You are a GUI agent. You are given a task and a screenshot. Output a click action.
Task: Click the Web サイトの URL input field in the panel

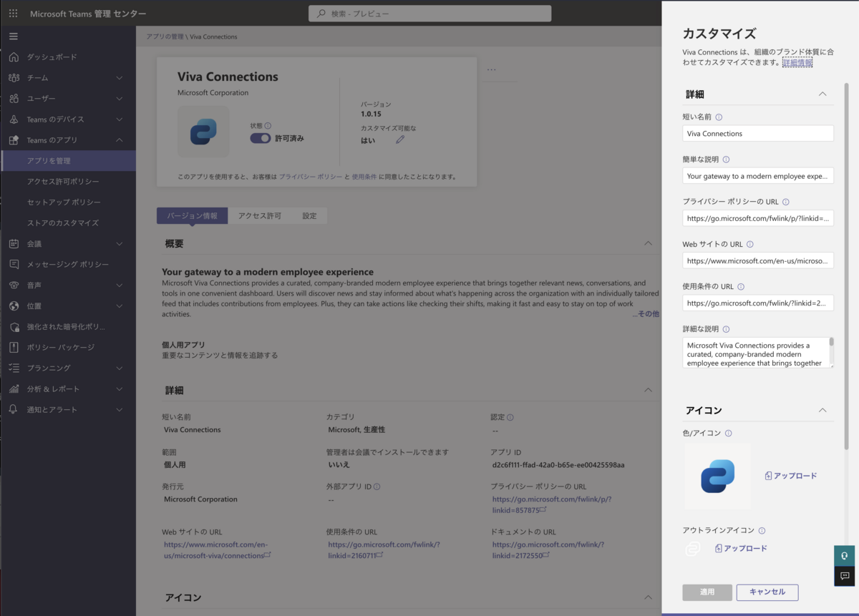[758, 260]
